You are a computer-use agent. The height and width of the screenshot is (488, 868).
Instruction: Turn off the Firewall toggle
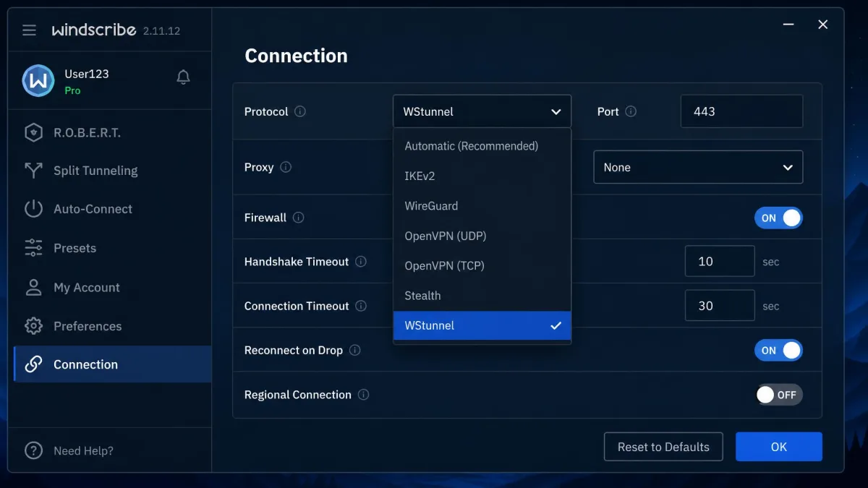778,218
